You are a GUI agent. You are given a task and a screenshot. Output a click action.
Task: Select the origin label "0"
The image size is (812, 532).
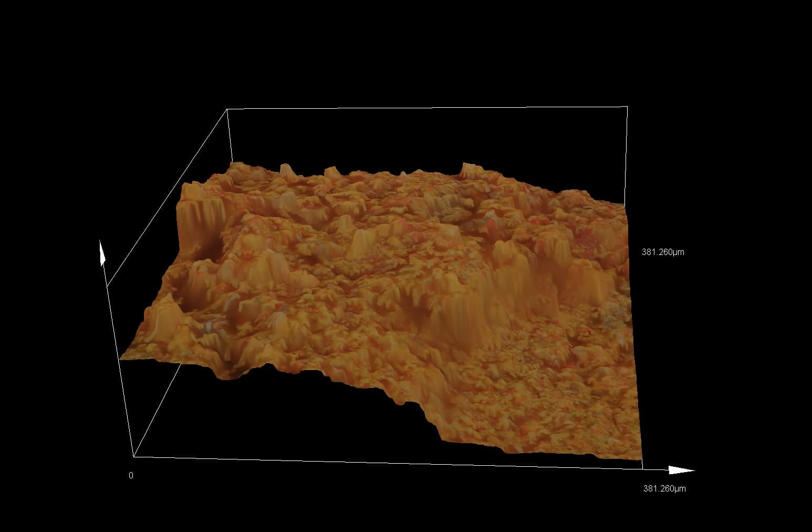click(131, 476)
